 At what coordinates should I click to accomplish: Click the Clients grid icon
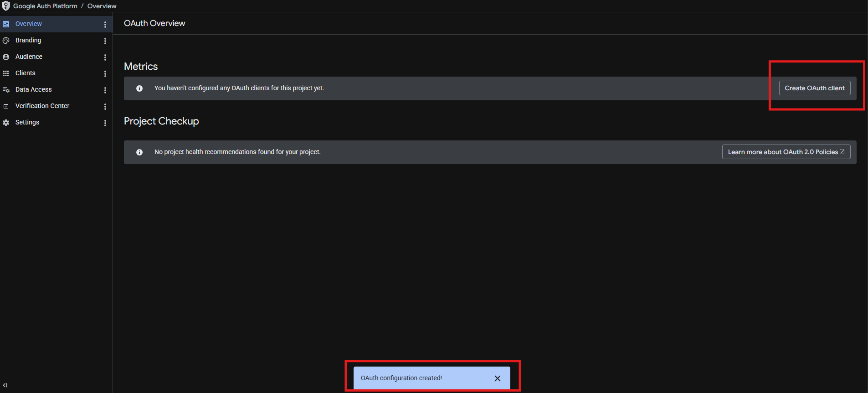(6, 73)
